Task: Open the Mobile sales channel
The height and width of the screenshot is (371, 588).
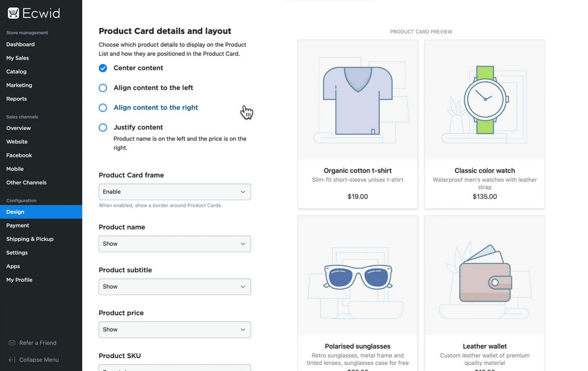Action: 15,169
